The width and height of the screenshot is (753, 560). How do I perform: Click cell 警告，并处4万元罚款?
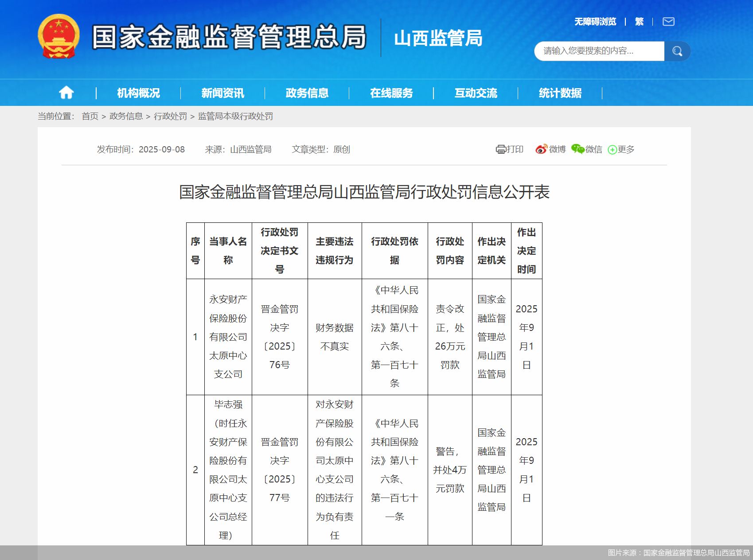pos(450,470)
